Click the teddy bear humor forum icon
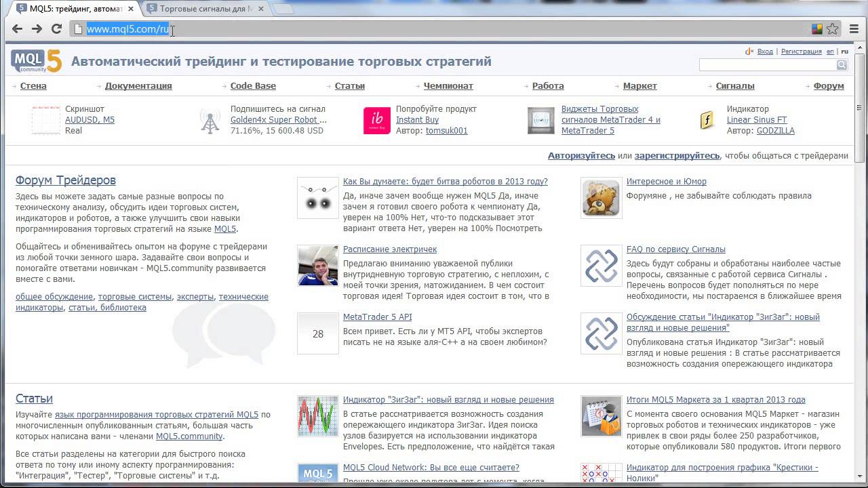 [601, 198]
